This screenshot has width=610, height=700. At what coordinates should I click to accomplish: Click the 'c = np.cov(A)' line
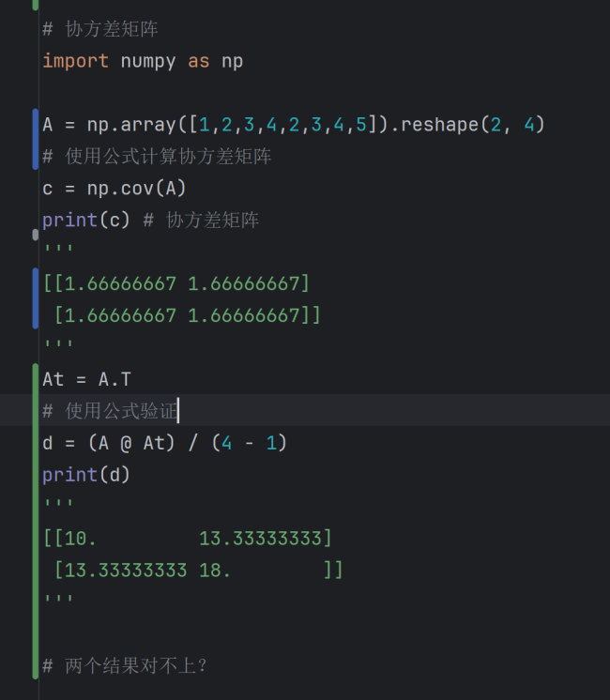114,189
